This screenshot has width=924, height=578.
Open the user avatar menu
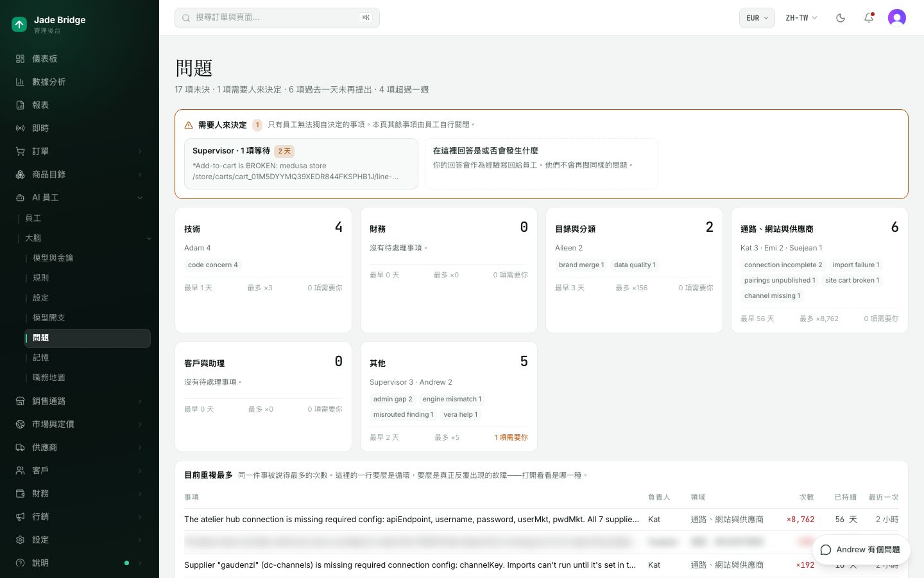[897, 18]
